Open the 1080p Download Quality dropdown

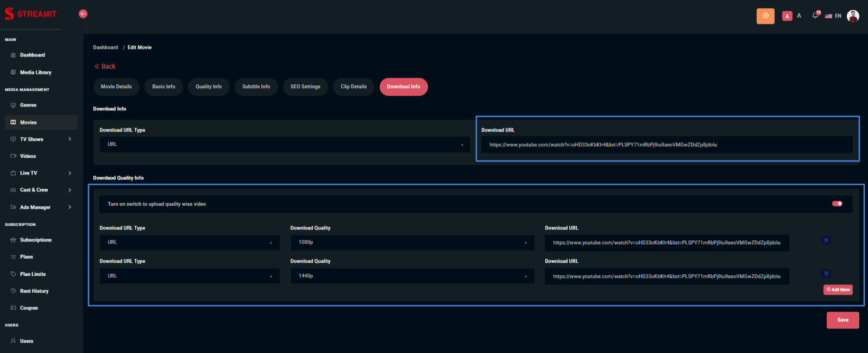point(412,243)
